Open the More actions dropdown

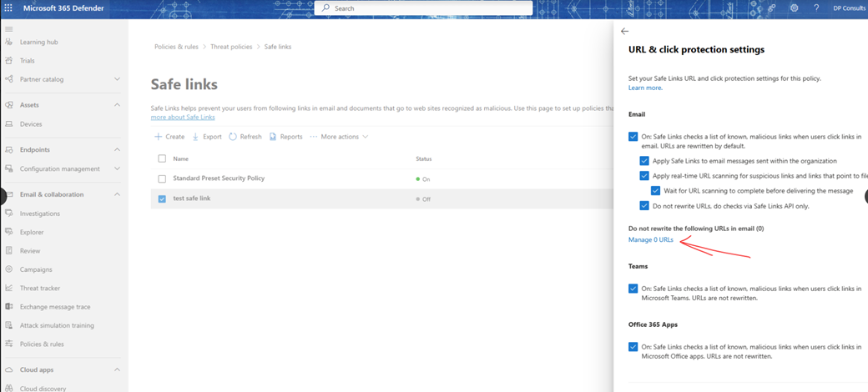(x=339, y=137)
